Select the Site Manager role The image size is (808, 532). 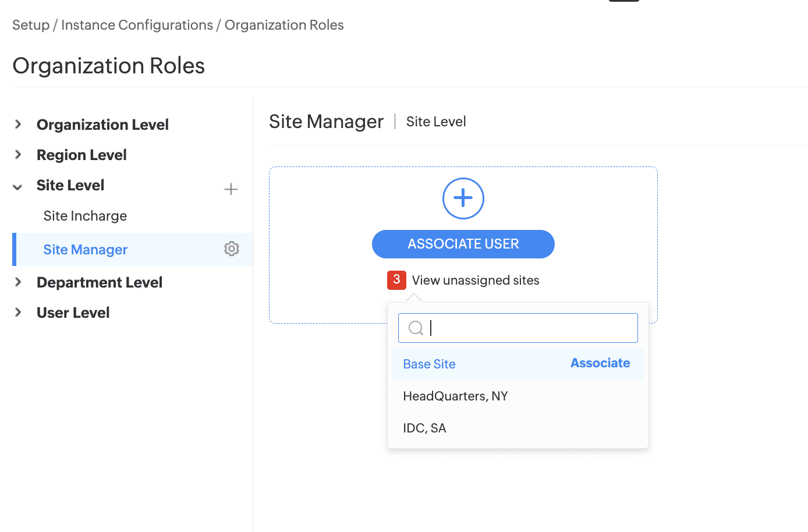85,250
